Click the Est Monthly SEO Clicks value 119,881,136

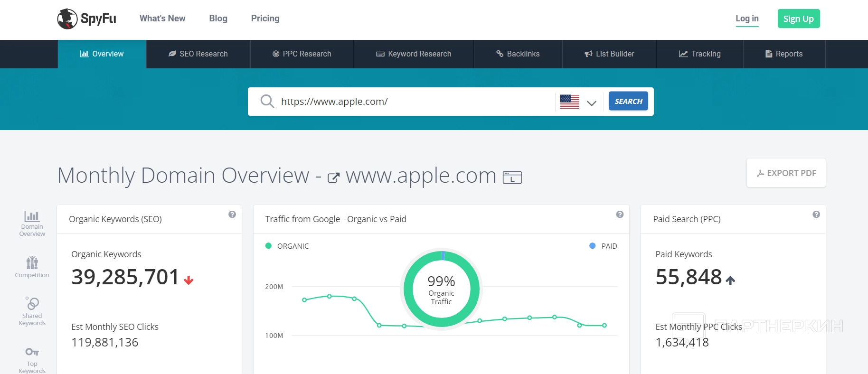(x=105, y=343)
